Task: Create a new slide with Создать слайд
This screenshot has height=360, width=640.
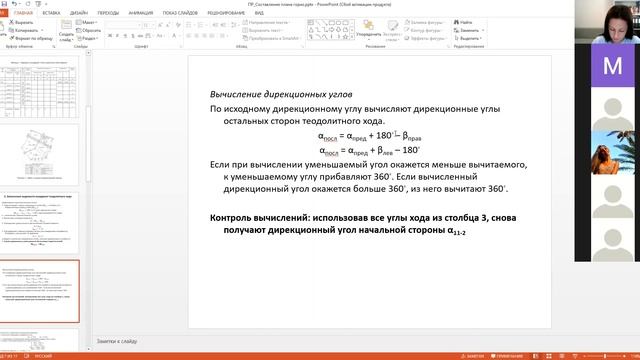Action: tap(66, 31)
